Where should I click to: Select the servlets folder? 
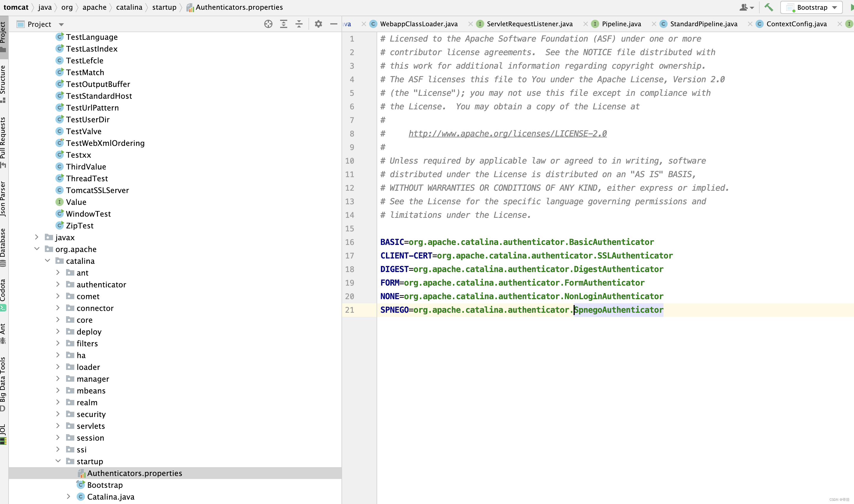90,426
